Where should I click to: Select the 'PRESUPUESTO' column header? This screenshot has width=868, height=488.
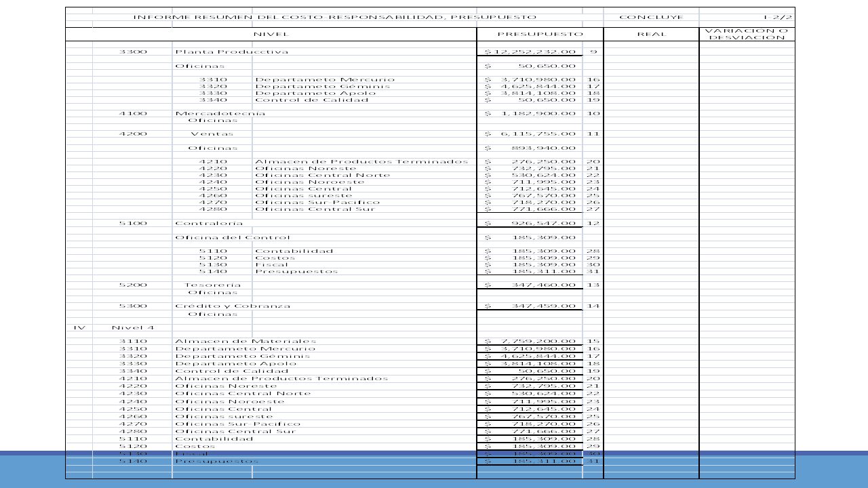540,34
